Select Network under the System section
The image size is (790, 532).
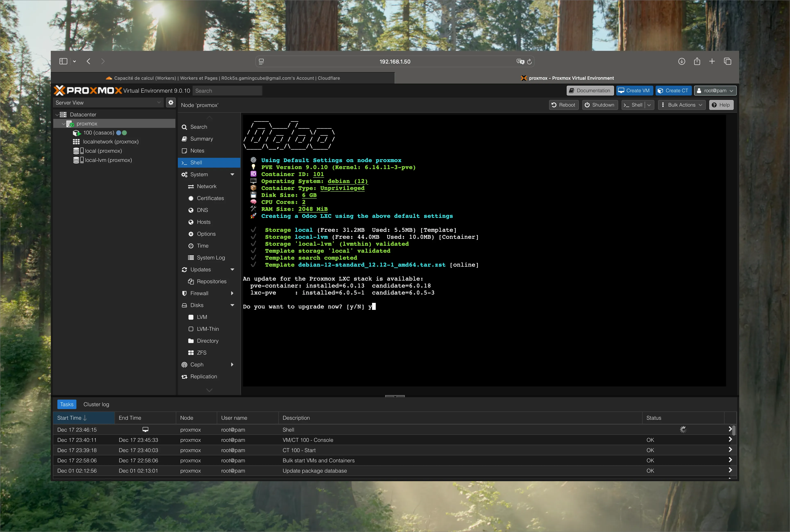pos(207,186)
